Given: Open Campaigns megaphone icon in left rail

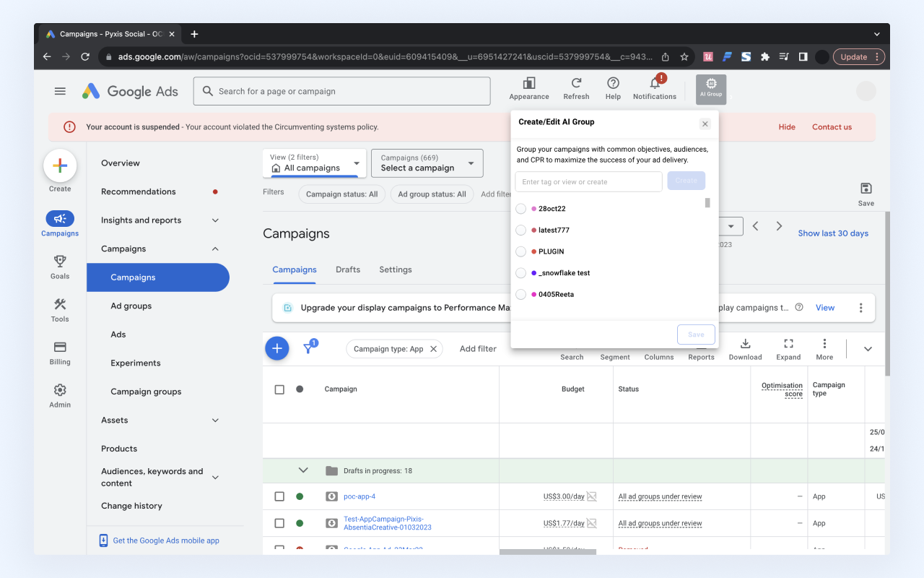Looking at the screenshot, I should point(60,218).
